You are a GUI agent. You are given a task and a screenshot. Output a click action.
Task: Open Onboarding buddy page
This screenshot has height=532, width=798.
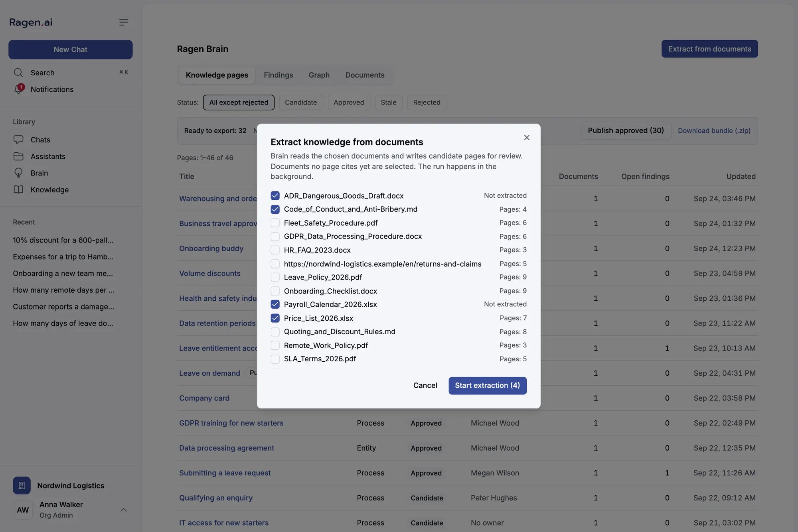[211, 248]
